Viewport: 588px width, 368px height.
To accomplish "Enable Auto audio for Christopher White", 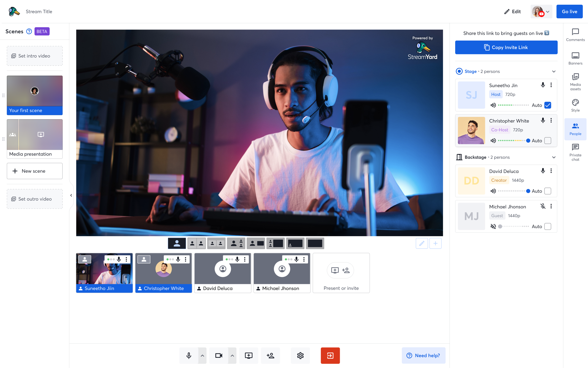I will (548, 140).
